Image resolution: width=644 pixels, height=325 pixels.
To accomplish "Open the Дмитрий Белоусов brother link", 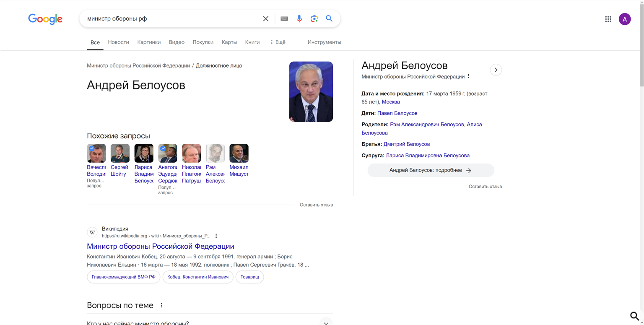I will click(407, 144).
